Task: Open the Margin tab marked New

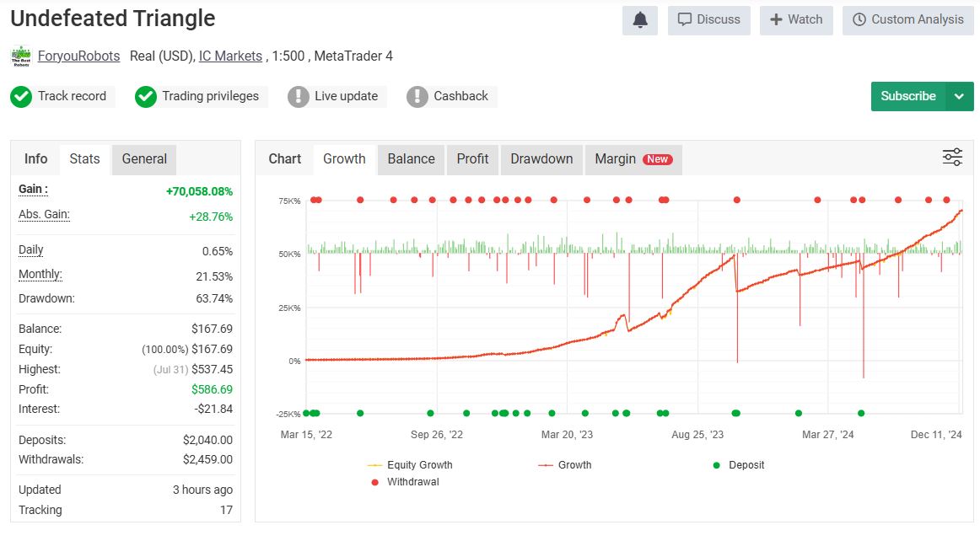Action: tap(633, 159)
